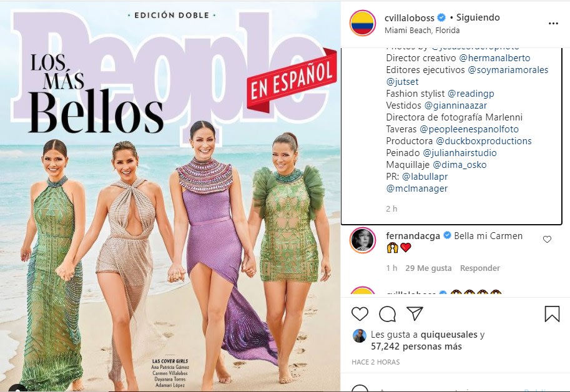This screenshot has width=570, height=392.
Task: View 29 Me gusta on comment
Action: point(428,268)
